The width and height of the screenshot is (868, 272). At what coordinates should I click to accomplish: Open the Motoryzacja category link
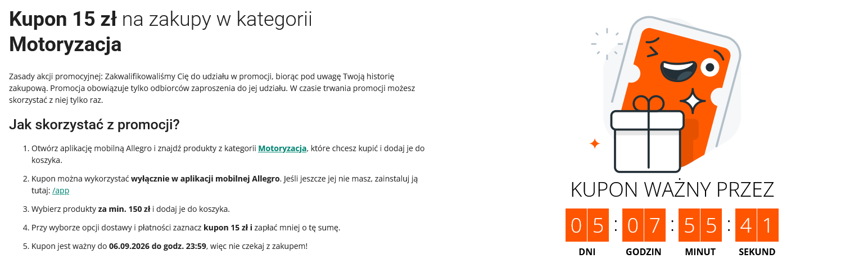coord(282,148)
